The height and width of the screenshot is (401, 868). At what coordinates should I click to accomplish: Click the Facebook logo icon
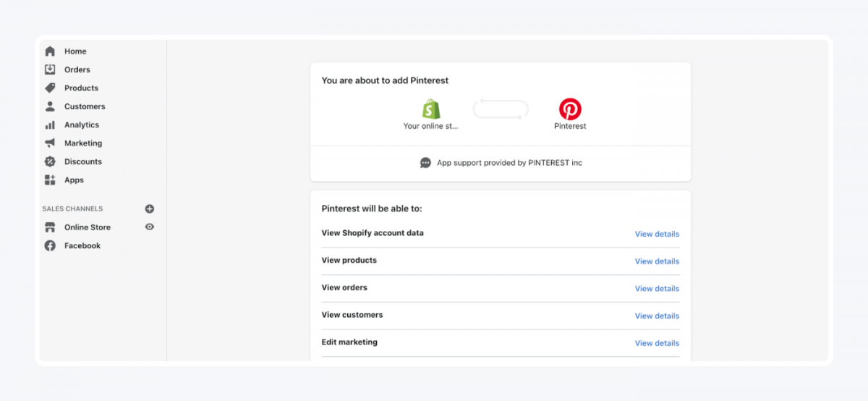[x=50, y=245]
